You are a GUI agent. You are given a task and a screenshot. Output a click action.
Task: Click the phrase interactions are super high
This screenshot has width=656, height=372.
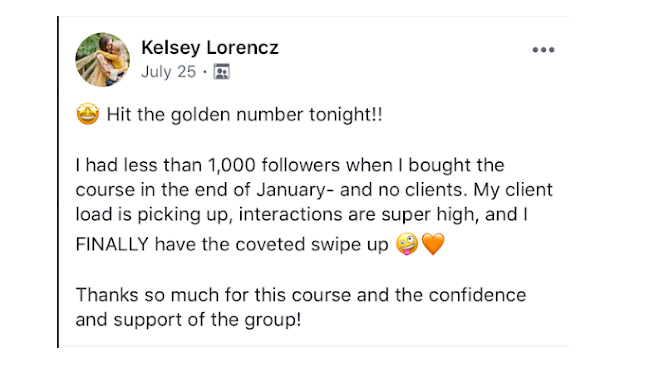click(359, 215)
